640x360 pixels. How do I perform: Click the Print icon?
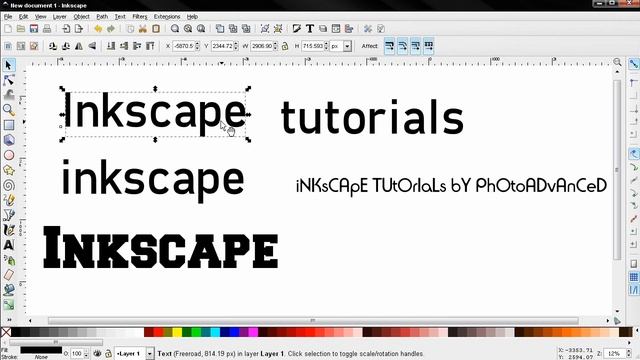47,29
